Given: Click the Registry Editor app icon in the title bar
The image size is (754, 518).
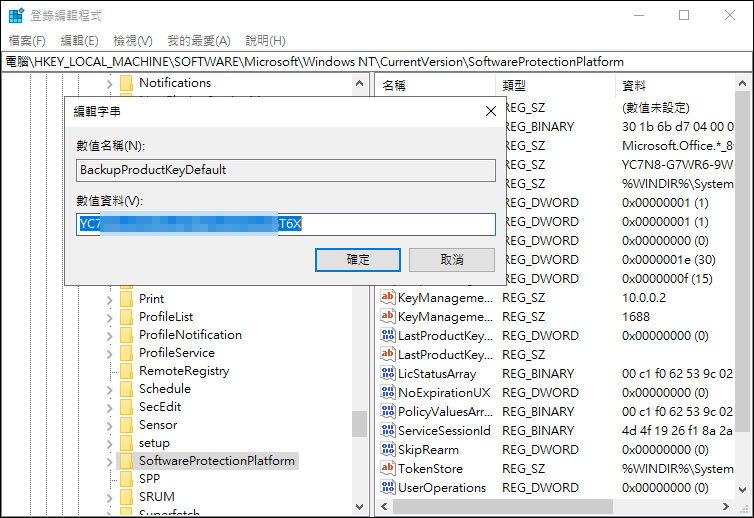Looking at the screenshot, I should 16,15.
